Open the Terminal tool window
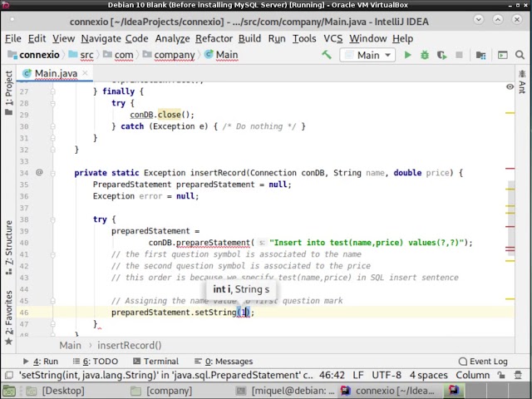The width and height of the screenshot is (532, 399). point(155,362)
